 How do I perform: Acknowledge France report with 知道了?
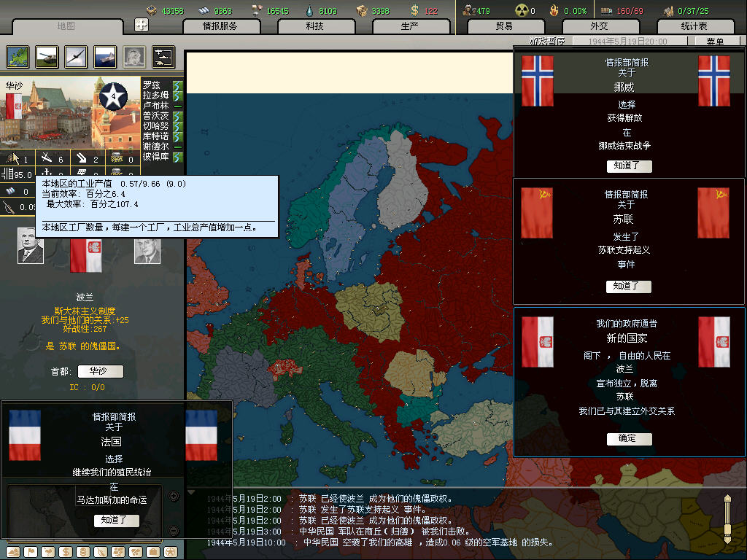(116, 520)
